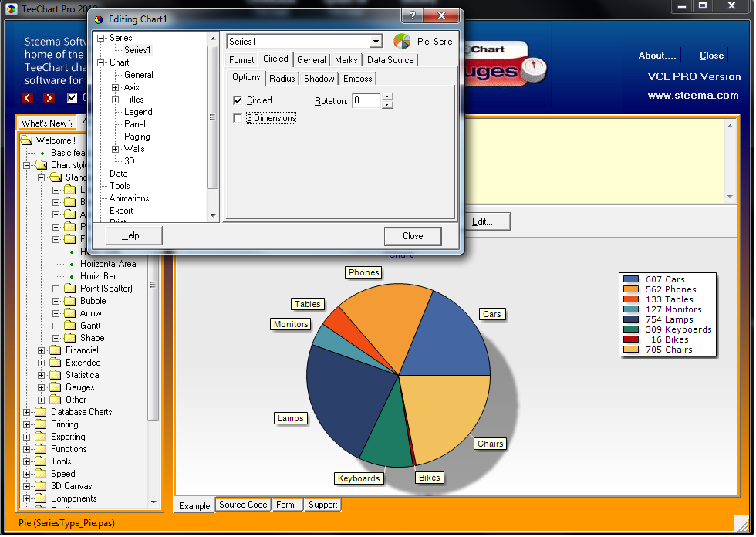Image resolution: width=756 pixels, height=537 pixels.
Task: Click the Help... button
Action: pyautogui.click(x=133, y=236)
